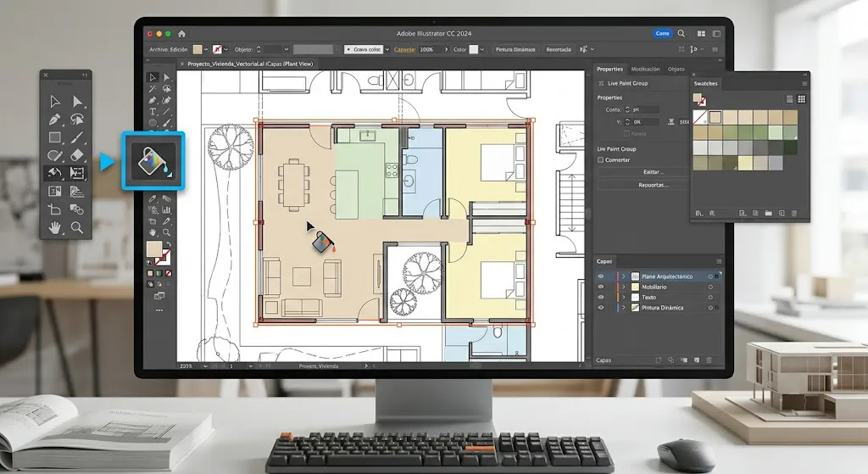Select the Lasso tool in docked toolbar

(167, 89)
